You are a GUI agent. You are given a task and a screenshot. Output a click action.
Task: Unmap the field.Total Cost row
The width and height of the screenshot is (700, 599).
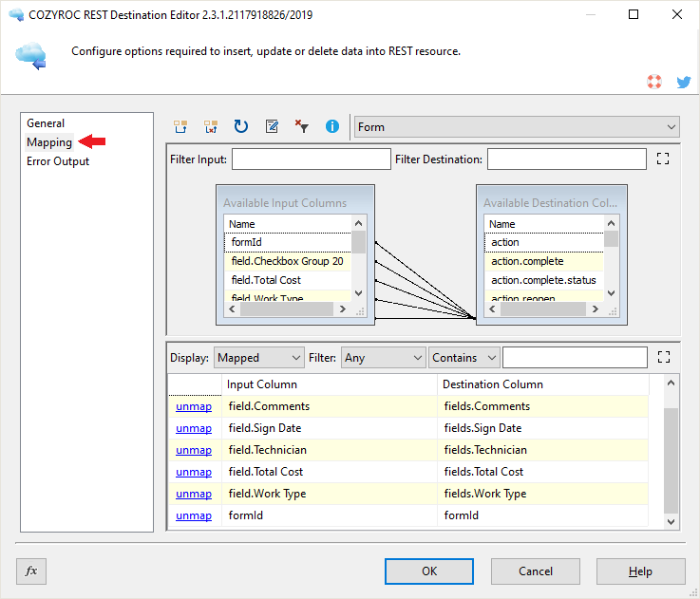[x=194, y=472]
